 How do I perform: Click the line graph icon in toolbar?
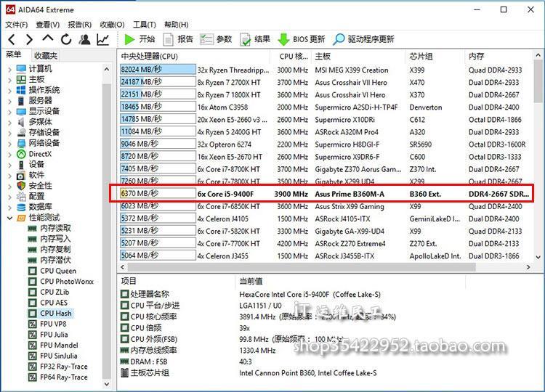click(x=103, y=39)
